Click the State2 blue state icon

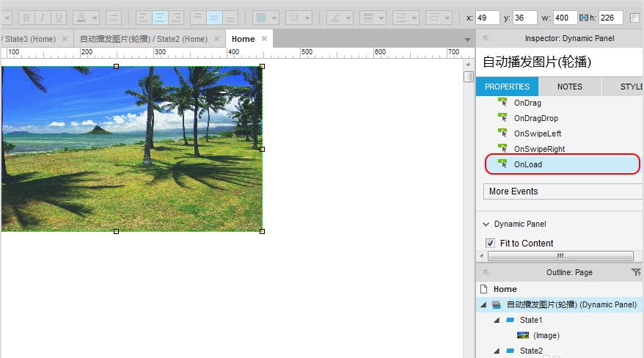click(x=510, y=351)
